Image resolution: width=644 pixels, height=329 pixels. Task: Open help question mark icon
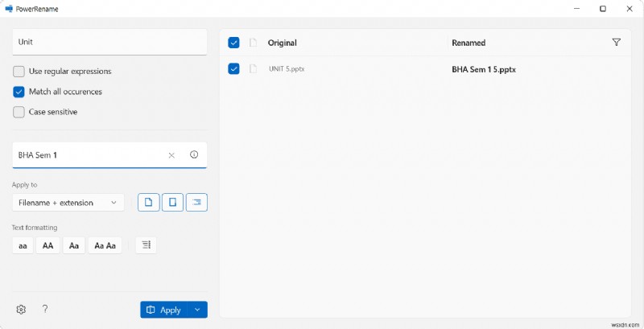click(45, 310)
